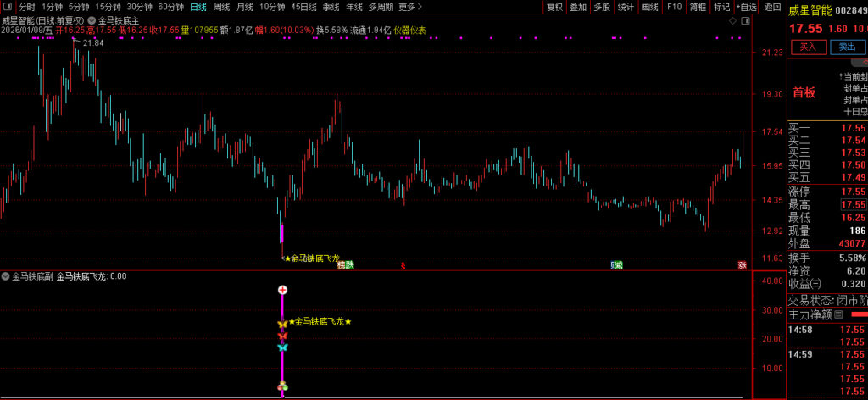Click the red § marker on the chart
Viewport: 868px width, 400px height.
pos(403,265)
